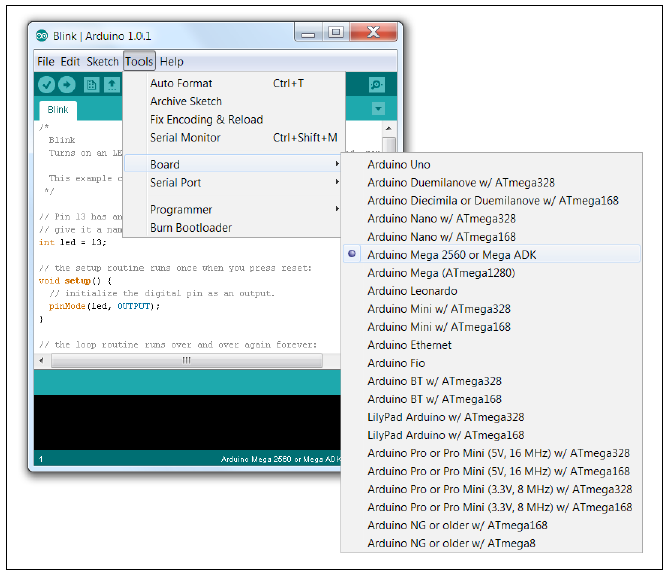This screenshot has height=579, width=669.
Task: Open the Serial Monitor magnifier icon
Action: click(x=377, y=84)
